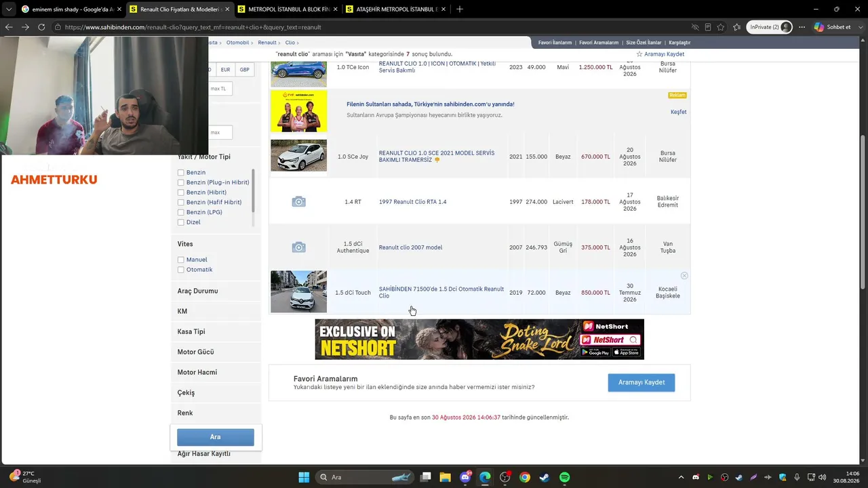Open the reader view icon in address bar

click(x=708, y=27)
